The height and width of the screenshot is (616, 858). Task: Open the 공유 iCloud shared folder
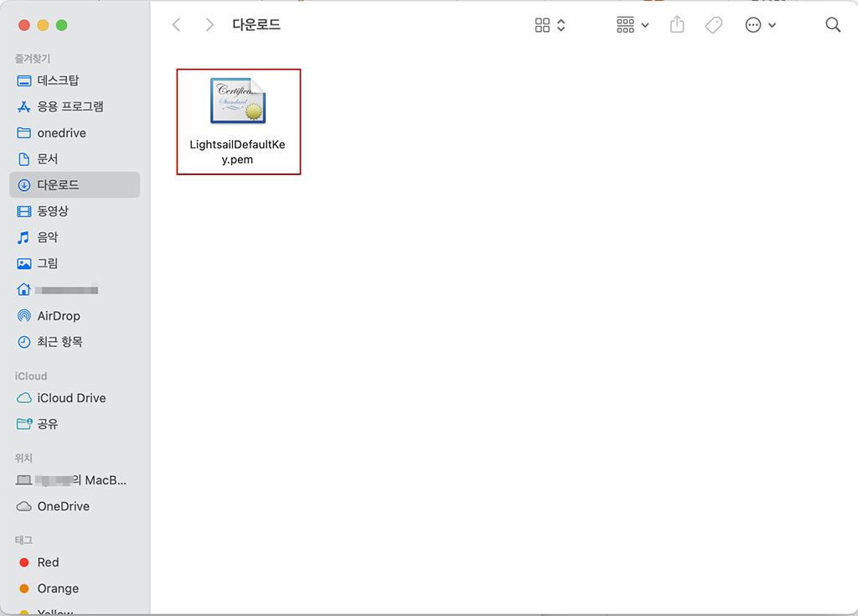(48, 424)
